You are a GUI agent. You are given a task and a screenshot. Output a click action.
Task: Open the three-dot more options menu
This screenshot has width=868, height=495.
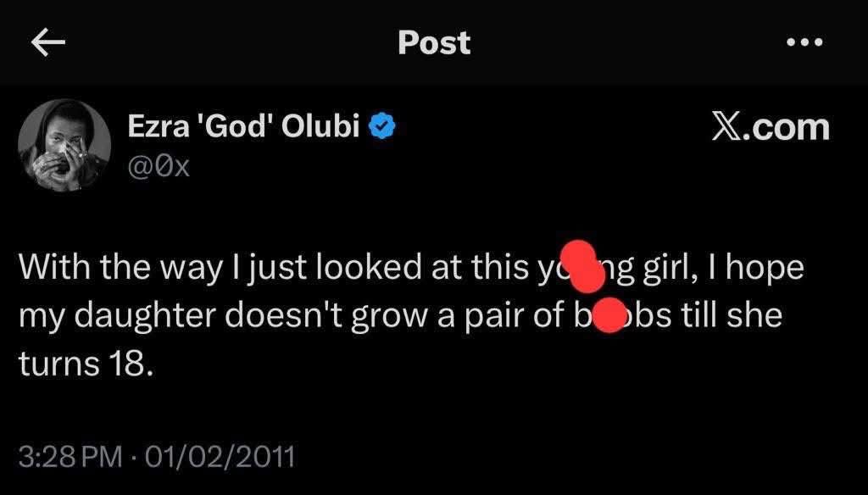pos(804,43)
